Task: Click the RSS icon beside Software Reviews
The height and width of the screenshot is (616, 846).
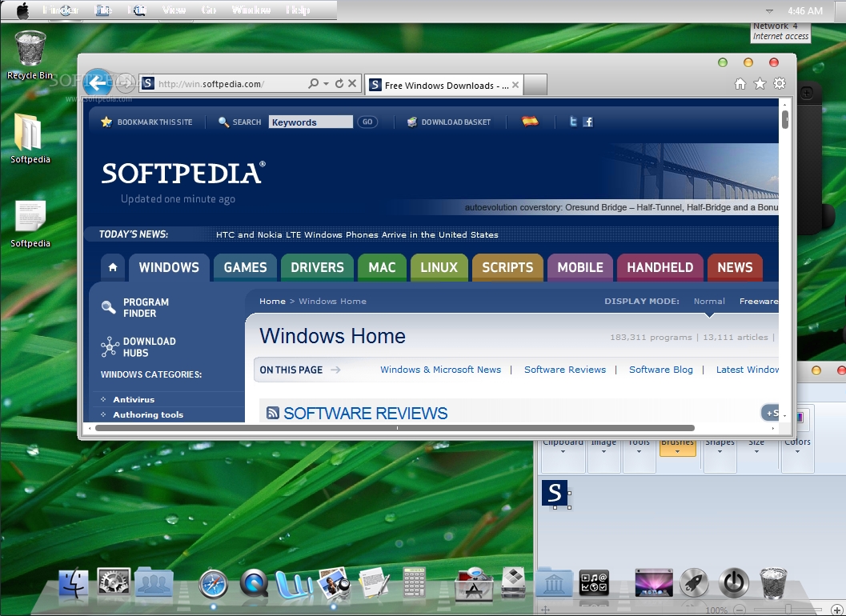Action: (x=273, y=413)
